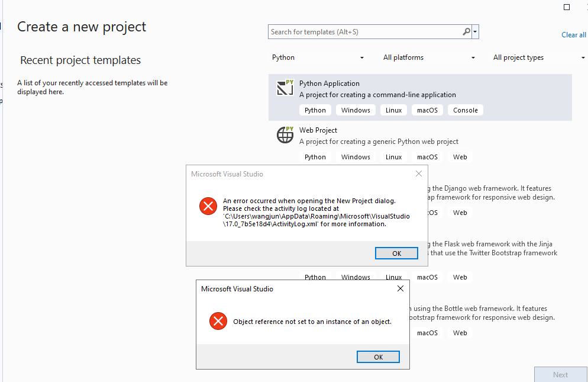This screenshot has height=382, width=588.
Task: Select the Python Application template icon
Action: pos(285,88)
